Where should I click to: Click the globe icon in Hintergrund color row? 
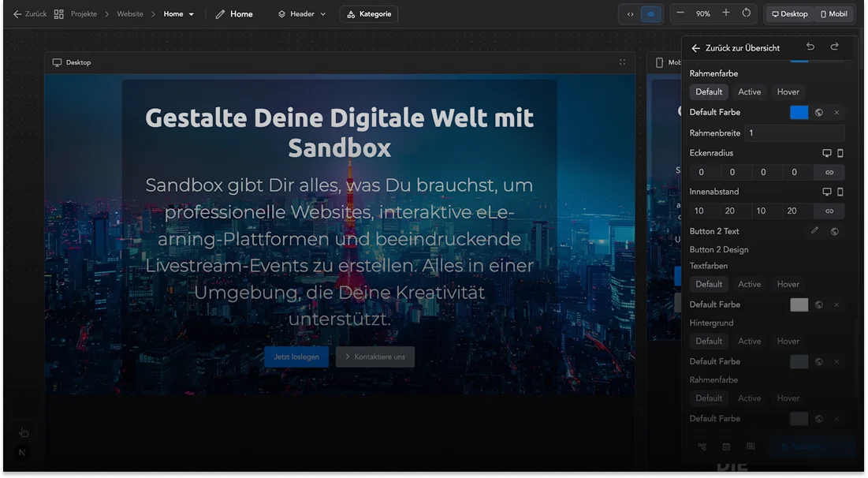[819, 362]
